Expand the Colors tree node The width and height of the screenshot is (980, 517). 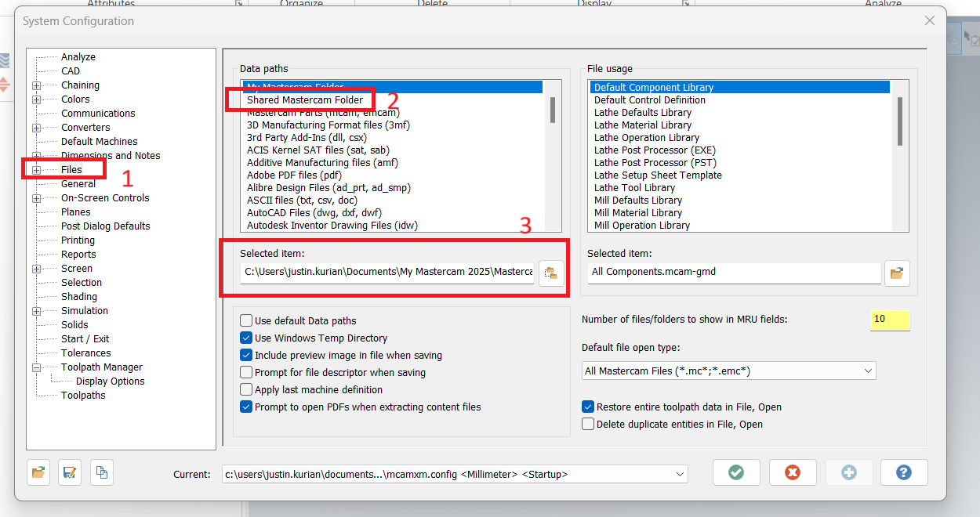point(36,99)
